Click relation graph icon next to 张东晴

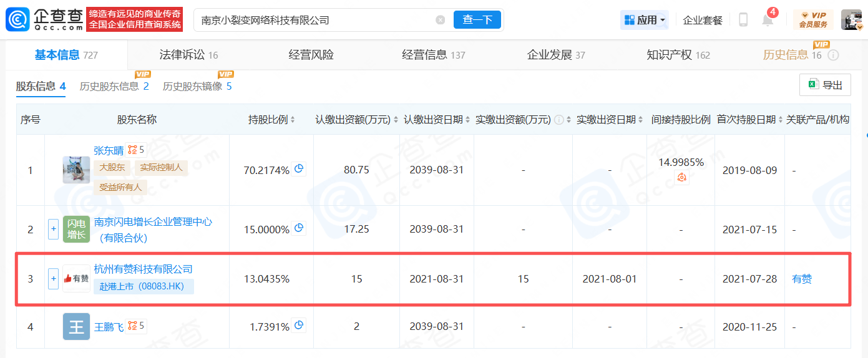132,150
